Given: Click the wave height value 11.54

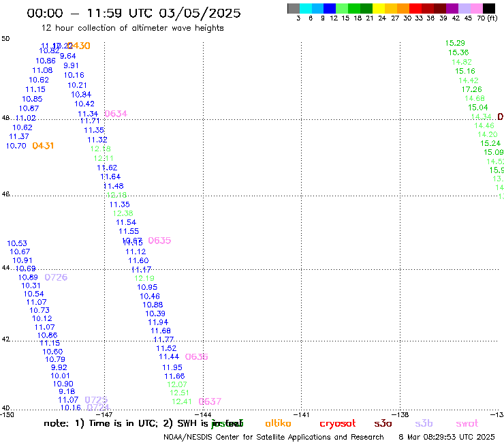Looking at the screenshot, I should point(126,222).
